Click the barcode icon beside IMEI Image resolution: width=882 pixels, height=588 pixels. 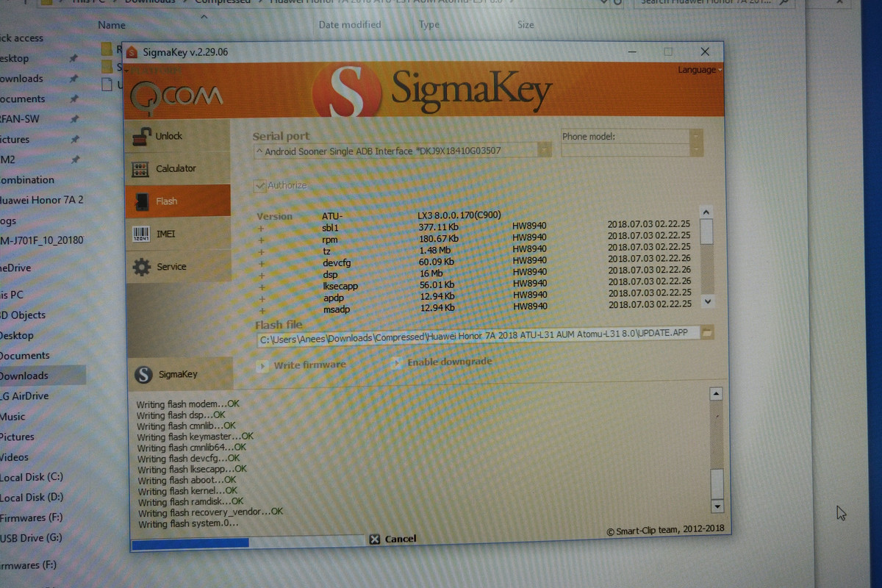(x=140, y=234)
